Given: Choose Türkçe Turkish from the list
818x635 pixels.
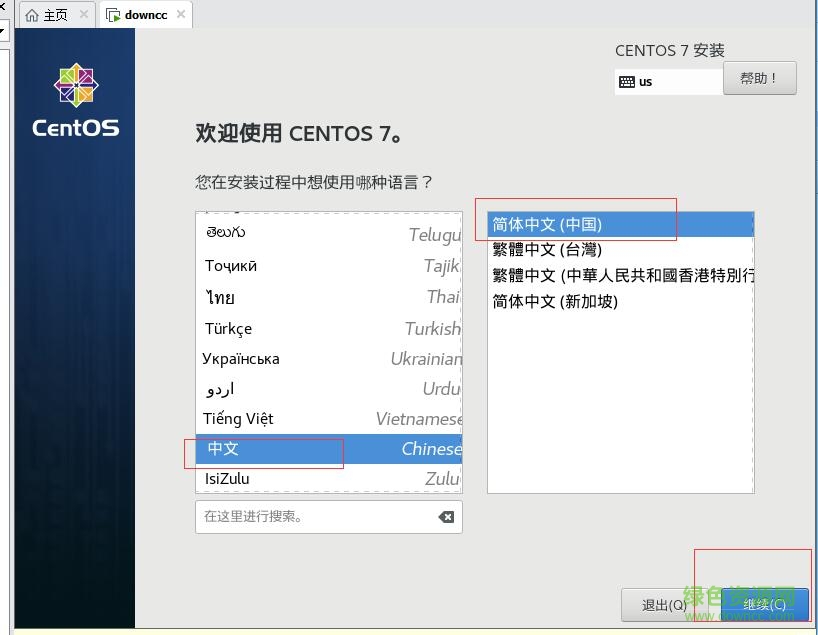Looking at the screenshot, I should [328, 329].
